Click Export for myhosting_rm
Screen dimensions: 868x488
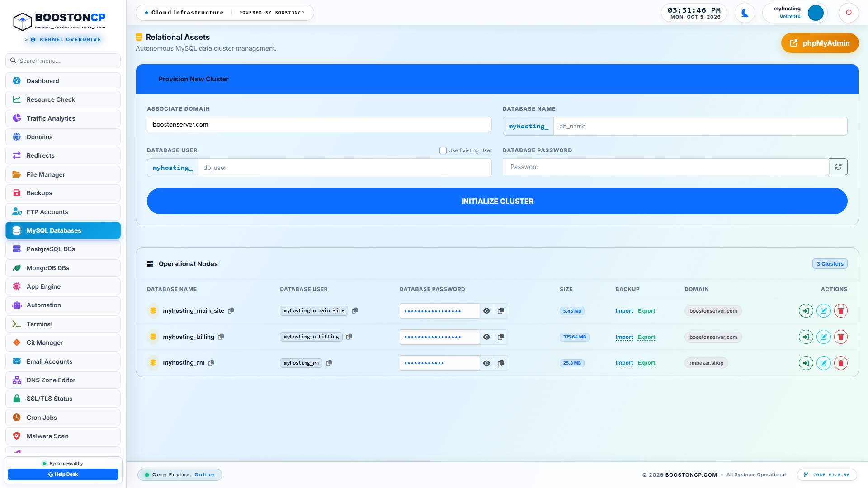(646, 363)
